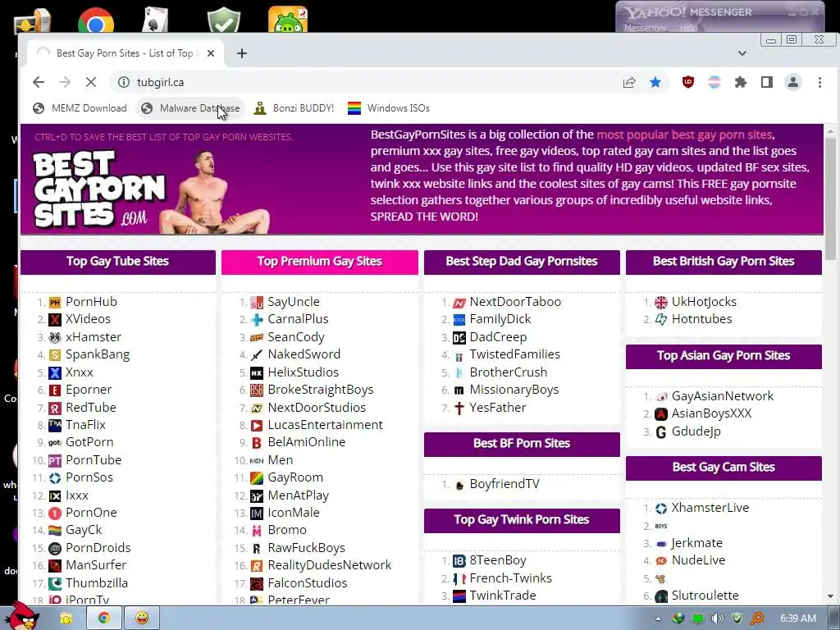
Task: Switch to Chrome on the taskbar
Action: pos(104,619)
